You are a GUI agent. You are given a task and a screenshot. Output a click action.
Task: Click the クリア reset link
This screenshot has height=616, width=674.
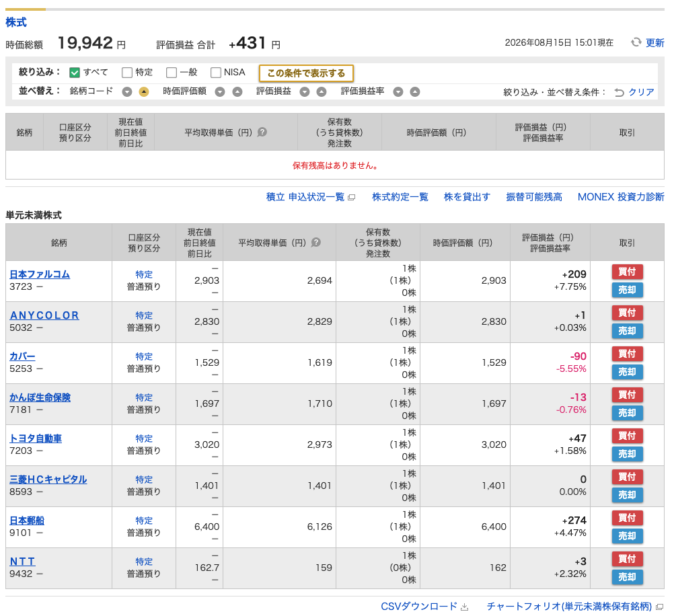641,92
